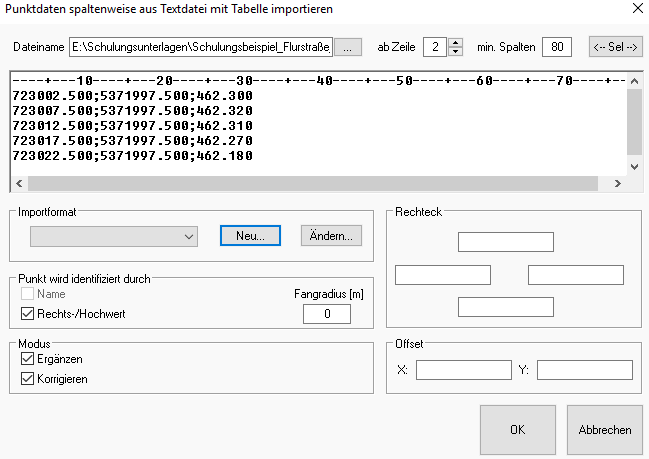649x459 pixels.
Task: Uncheck the Korrigieren checkbox
Action: (x=27, y=379)
